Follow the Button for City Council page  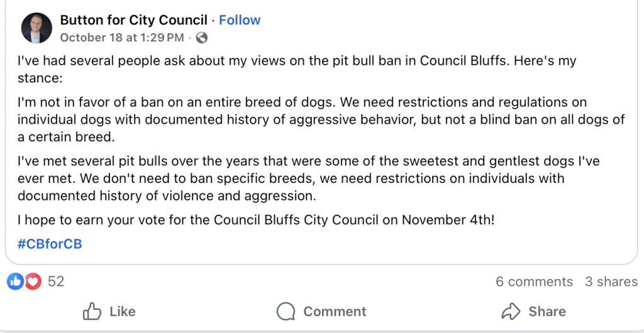pos(240,20)
